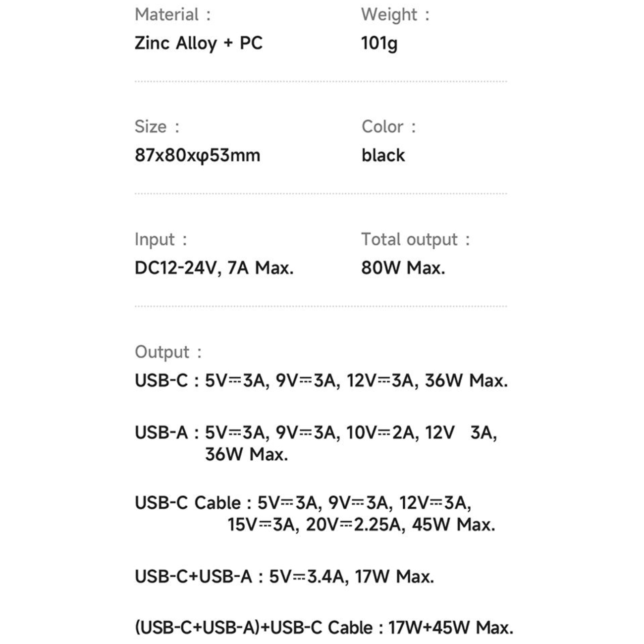The width and height of the screenshot is (644, 644).
Task: Click the USB-C Cable output first line
Action: (303, 503)
